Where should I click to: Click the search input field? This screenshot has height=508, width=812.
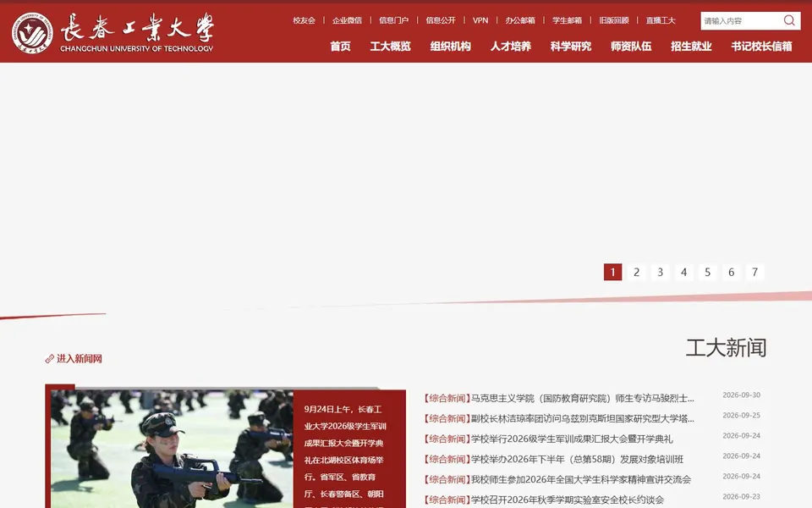click(x=741, y=20)
